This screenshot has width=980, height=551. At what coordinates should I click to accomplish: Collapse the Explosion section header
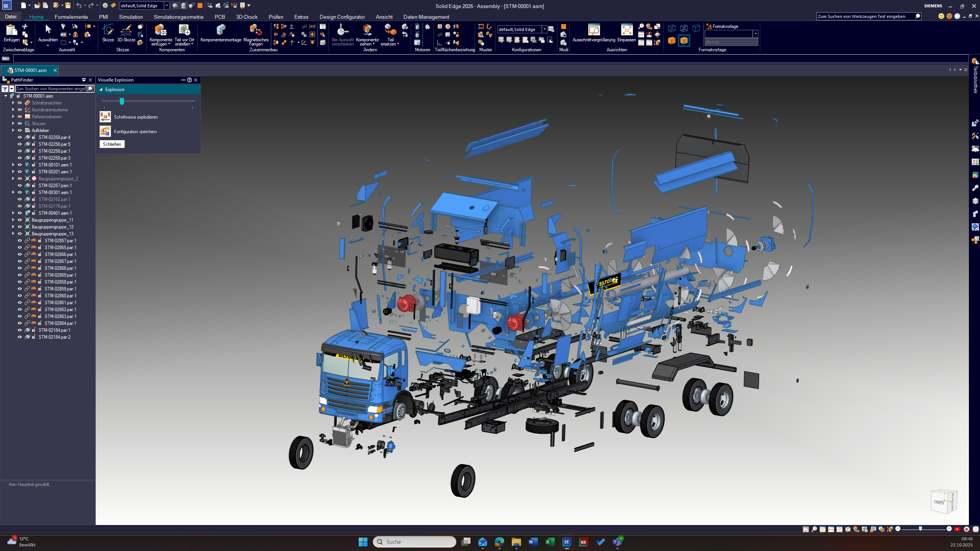click(x=101, y=90)
